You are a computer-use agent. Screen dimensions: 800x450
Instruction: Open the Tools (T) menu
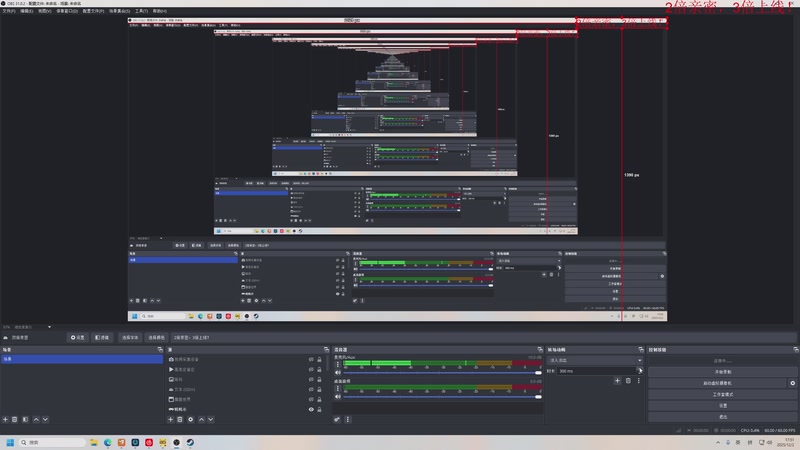[141, 11]
